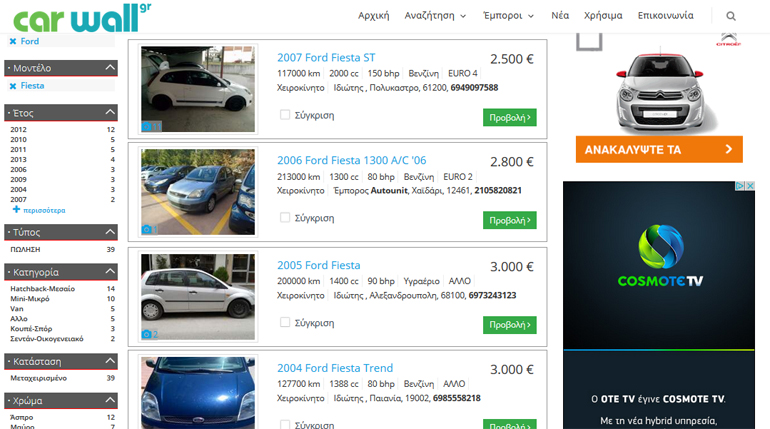Collapse the Έτος filter panel
This screenshot has width=770, height=429.
(x=110, y=112)
